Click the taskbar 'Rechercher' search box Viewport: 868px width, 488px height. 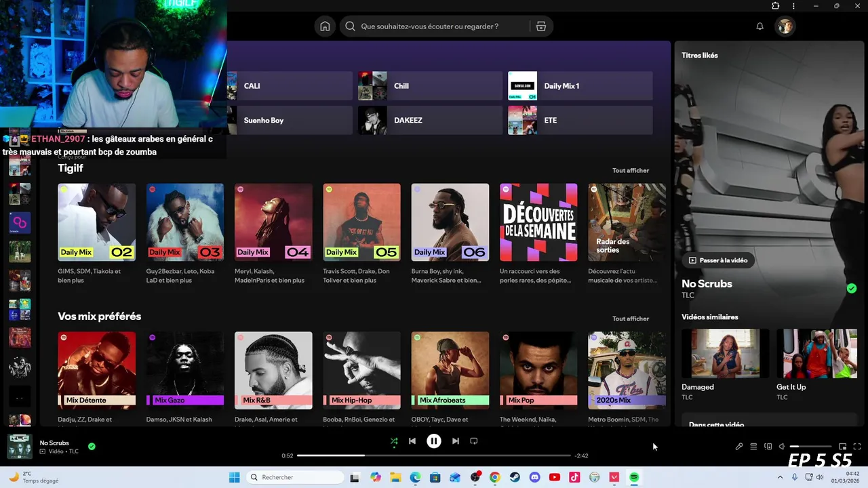[295, 477]
